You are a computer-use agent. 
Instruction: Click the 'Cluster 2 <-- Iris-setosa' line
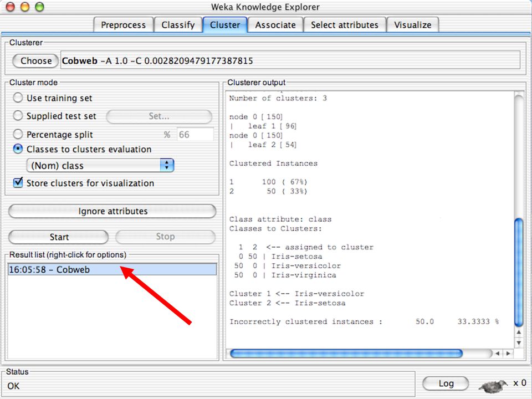(287, 303)
